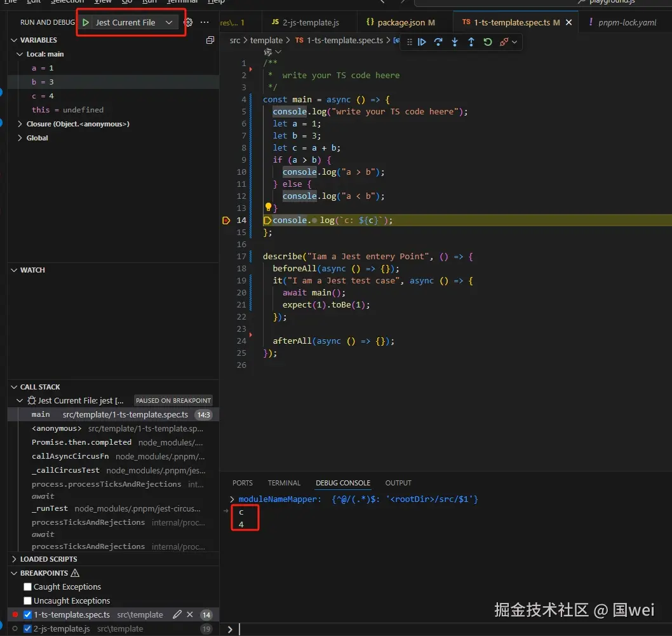672x636 pixels.
Task: Enable the Uncaught Exceptions checkbox
Action: pos(27,600)
